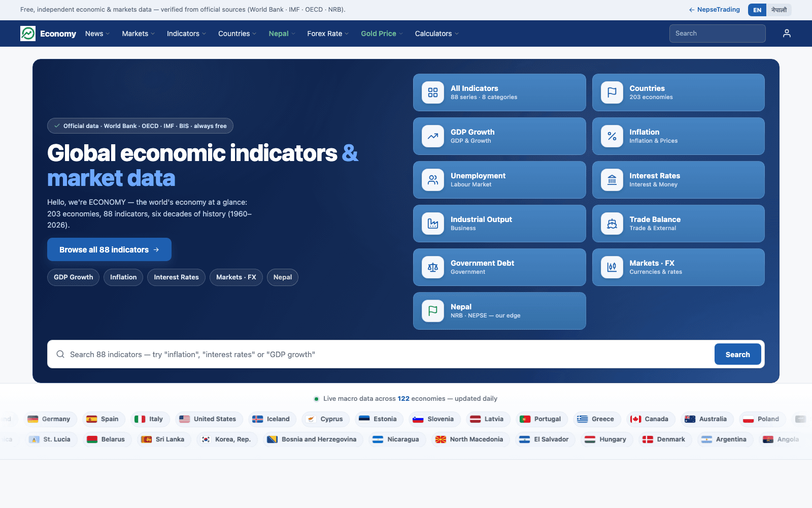This screenshot has width=812, height=508.
Task: Expand the Indicators dropdown menu
Action: coord(186,34)
